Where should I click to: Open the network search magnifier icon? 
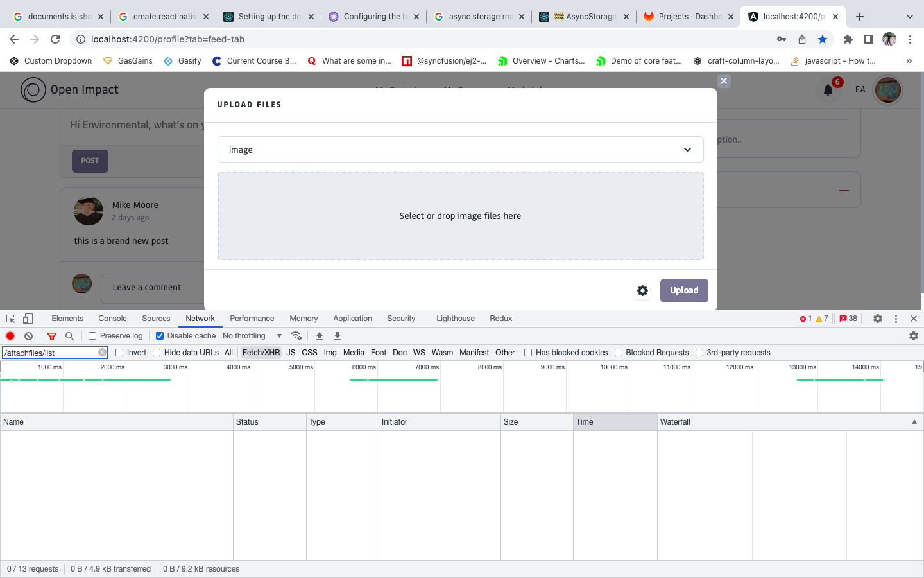69,336
